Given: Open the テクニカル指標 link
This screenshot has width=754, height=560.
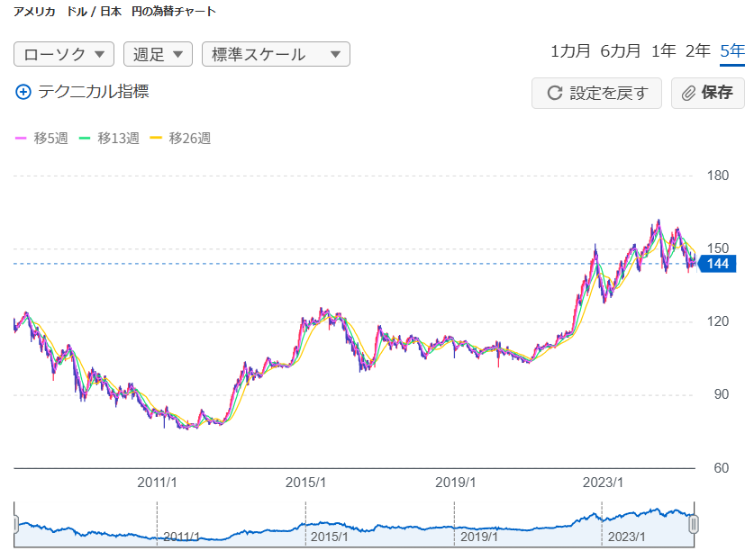Looking at the screenshot, I should [x=93, y=92].
